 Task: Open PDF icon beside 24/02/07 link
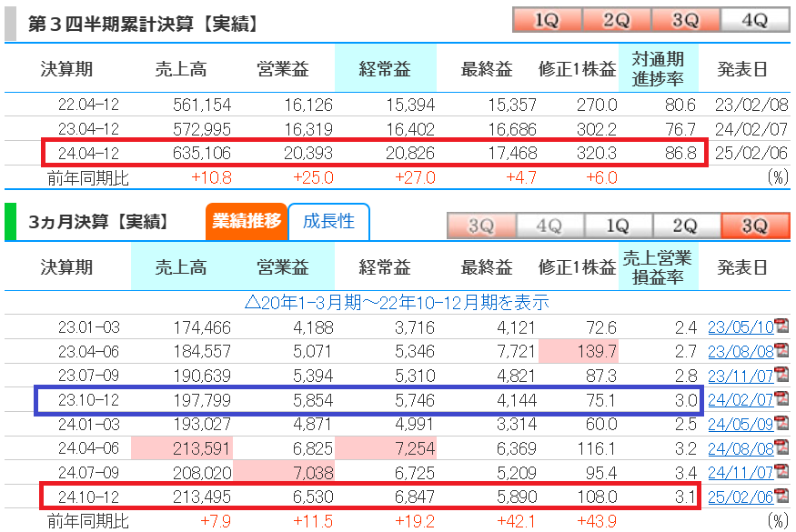pos(781,399)
